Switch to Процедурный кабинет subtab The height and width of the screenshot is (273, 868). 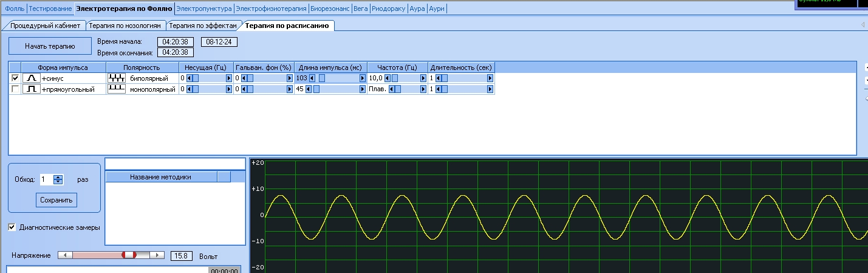45,26
